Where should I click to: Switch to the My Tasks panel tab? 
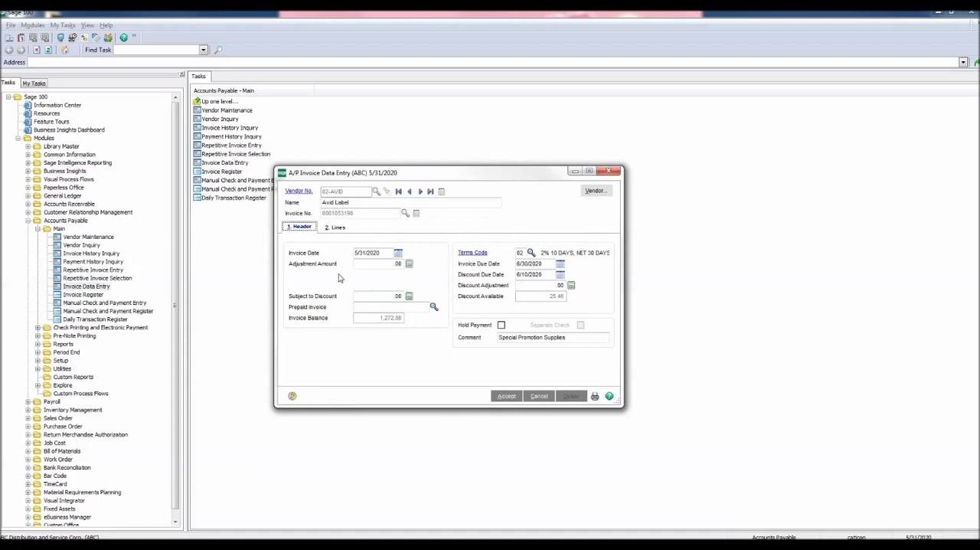(x=34, y=83)
